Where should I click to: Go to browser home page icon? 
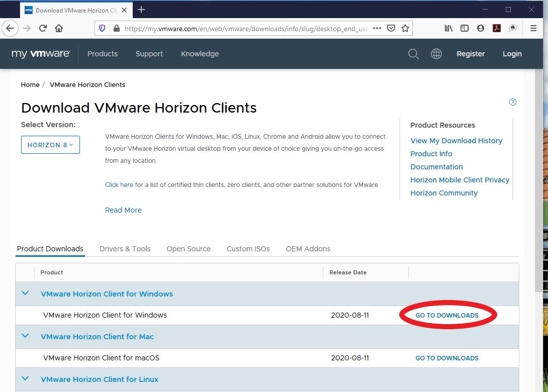tap(59, 28)
